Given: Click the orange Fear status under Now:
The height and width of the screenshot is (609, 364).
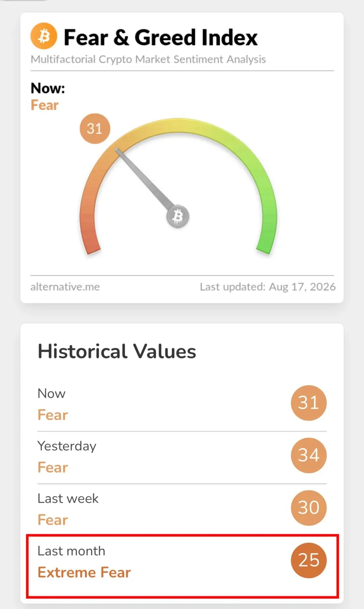Looking at the screenshot, I should pos(44,105).
